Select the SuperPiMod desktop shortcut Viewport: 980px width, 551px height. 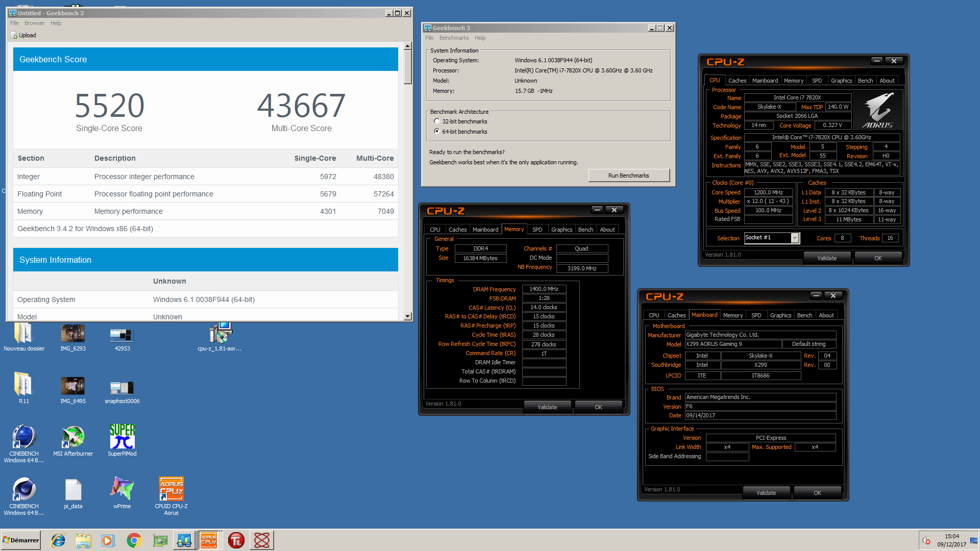pyautogui.click(x=122, y=440)
